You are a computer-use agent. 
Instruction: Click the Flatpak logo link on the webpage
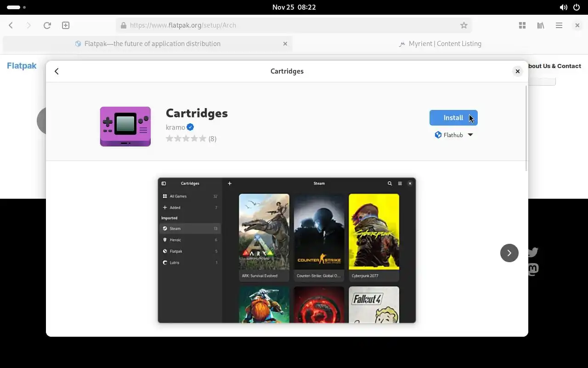(x=22, y=66)
